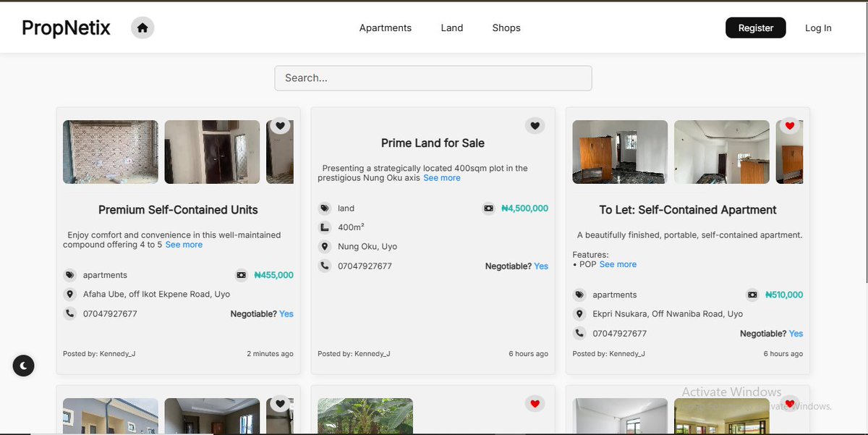Open the wooden wardrobe photo in To Let card

point(620,152)
